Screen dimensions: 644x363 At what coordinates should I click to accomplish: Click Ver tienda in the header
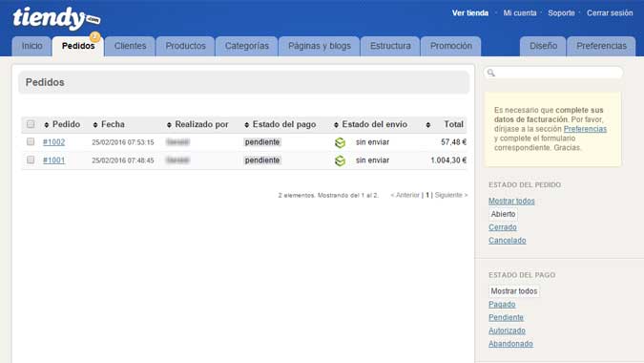tap(470, 13)
